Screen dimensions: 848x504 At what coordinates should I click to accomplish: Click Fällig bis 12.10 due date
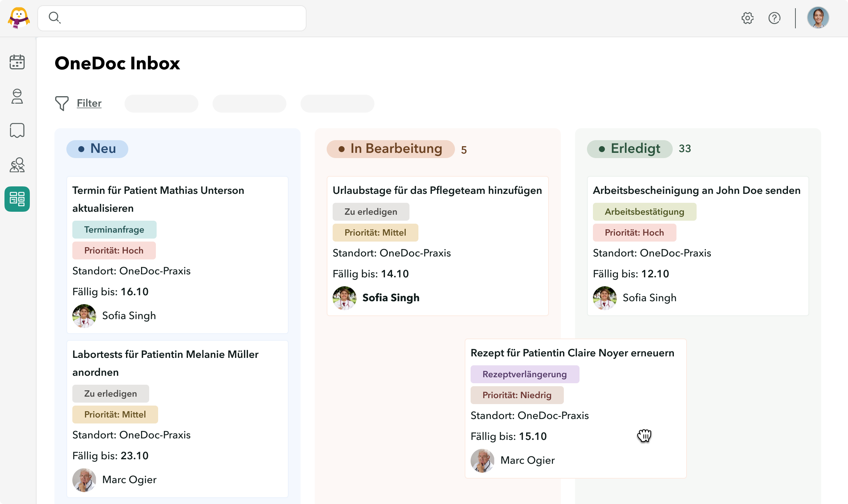point(631,274)
